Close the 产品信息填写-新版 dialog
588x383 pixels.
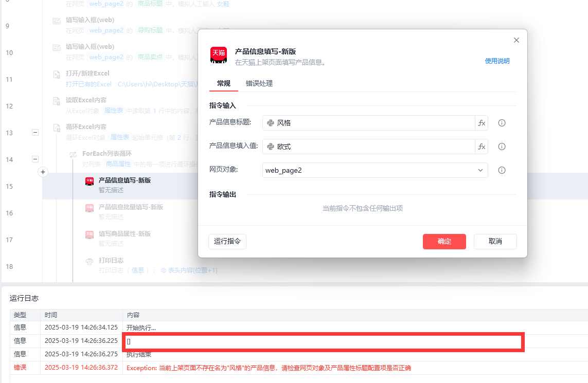coord(516,40)
